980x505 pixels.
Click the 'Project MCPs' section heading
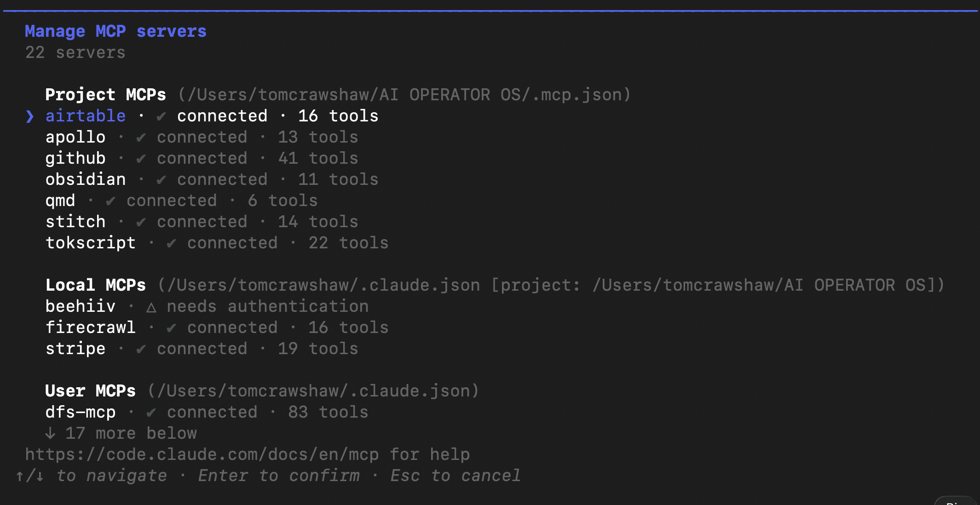[x=105, y=95]
